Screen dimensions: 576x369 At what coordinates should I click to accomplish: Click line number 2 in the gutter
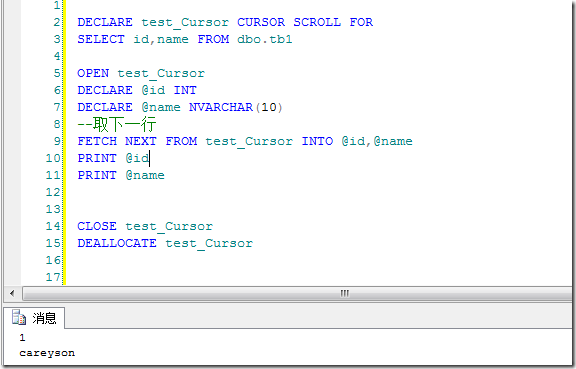pos(57,22)
